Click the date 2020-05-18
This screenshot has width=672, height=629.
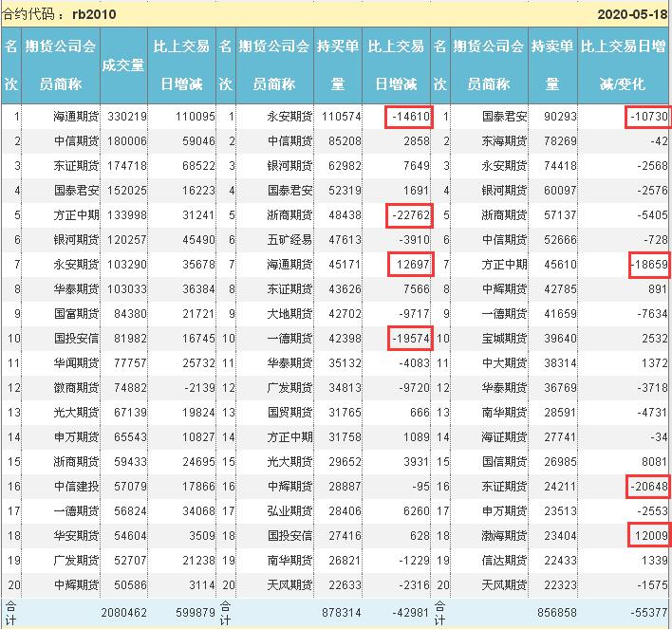tap(632, 14)
